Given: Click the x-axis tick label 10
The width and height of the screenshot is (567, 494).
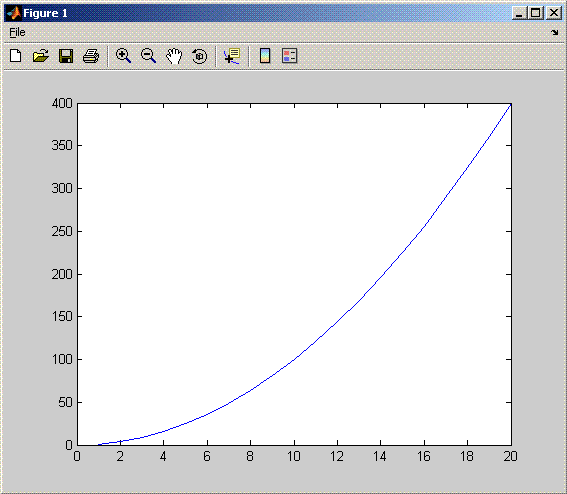Looking at the screenshot, I should (294, 456).
